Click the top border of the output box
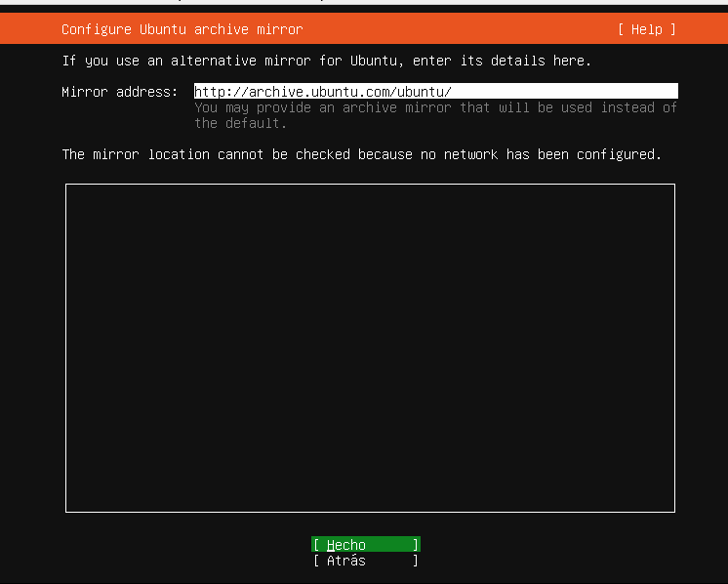Viewport: 728px width, 584px height. [x=370, y=184]
